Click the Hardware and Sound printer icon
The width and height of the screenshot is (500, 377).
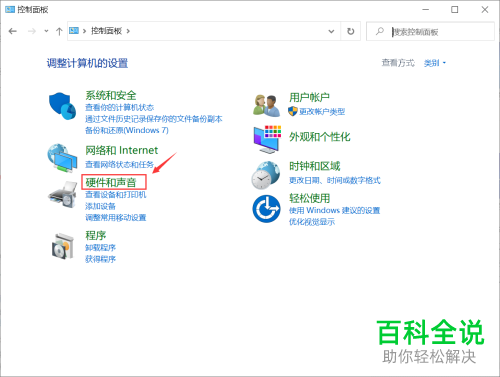pos(63,195)
